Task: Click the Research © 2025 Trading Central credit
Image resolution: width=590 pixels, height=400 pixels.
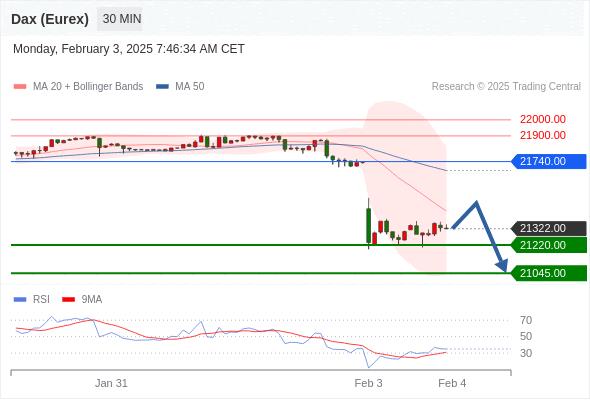Action: point(506,87)
